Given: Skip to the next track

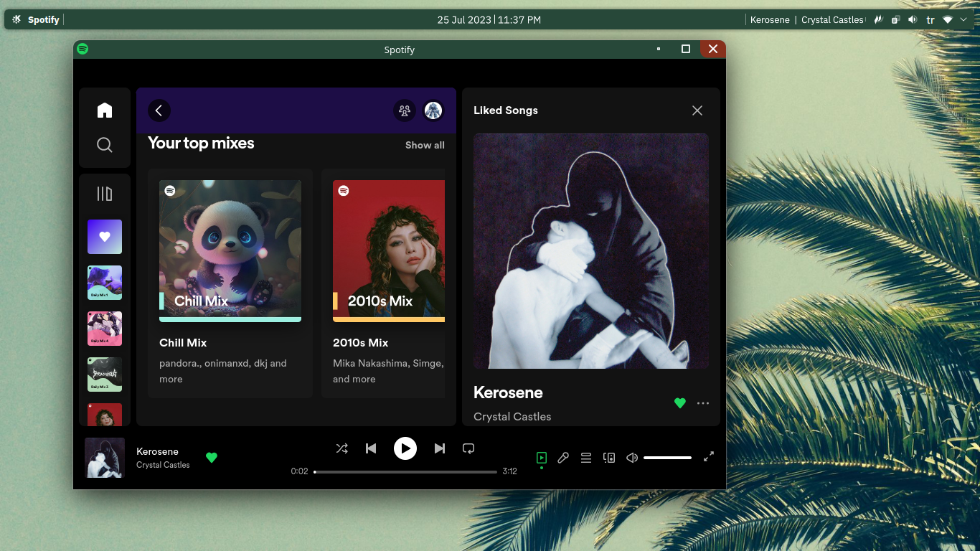Looking at the screenshot, I should 440,448.
